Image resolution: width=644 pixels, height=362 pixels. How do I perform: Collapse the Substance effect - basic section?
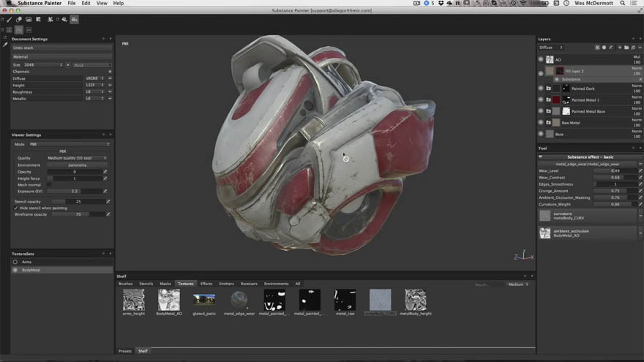pos(541,157)
